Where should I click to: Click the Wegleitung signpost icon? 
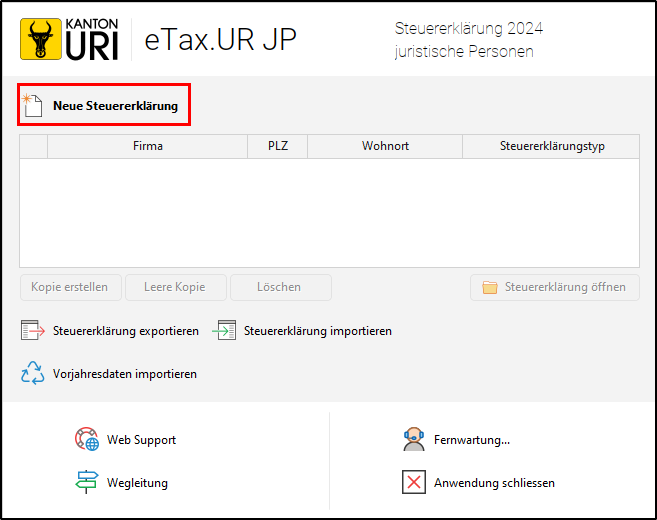pyautogui.click(x=87, y=482)
